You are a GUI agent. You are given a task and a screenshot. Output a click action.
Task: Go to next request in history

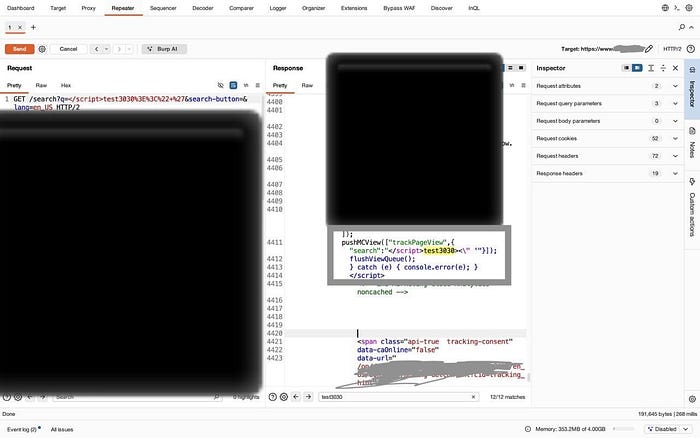[119, 49]
